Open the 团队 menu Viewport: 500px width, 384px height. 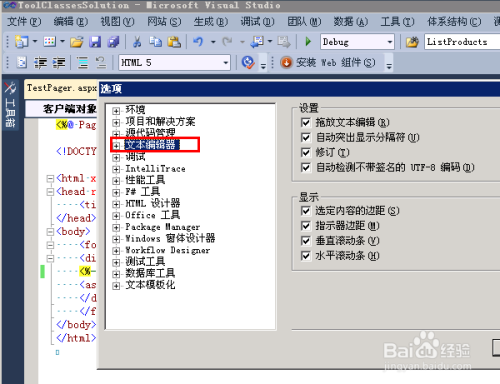point(304,22)
